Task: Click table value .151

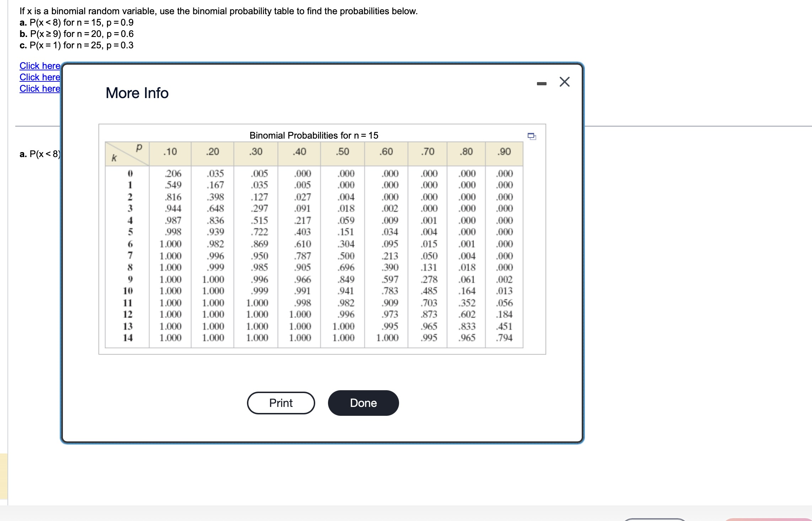Action: [x=346, y=232]
